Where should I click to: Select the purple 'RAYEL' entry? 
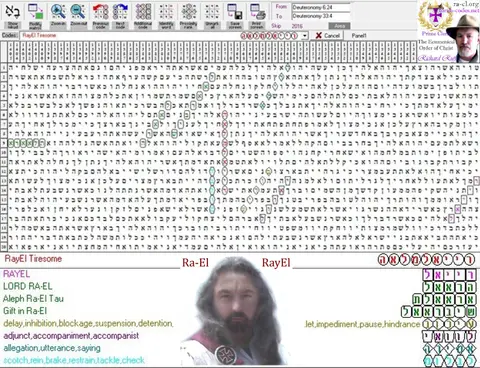16,274
